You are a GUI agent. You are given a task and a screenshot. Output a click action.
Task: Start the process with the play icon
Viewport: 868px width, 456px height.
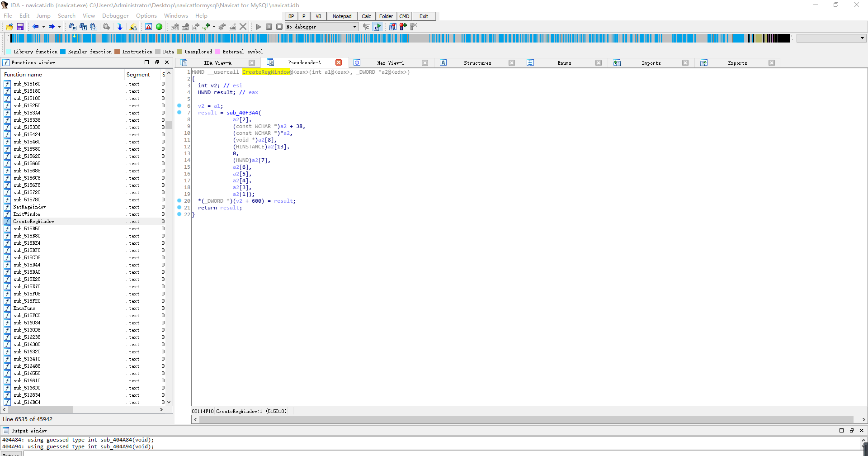[259, 27]
